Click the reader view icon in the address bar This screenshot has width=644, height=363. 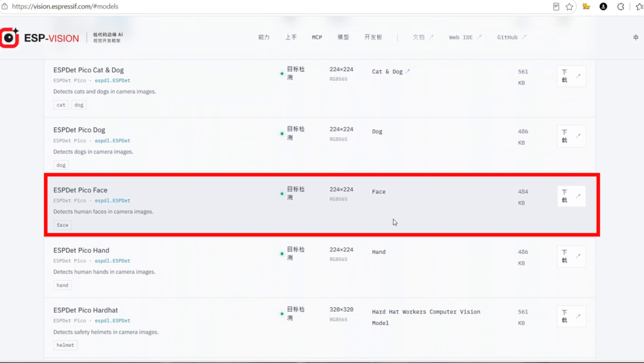[556, 7]
